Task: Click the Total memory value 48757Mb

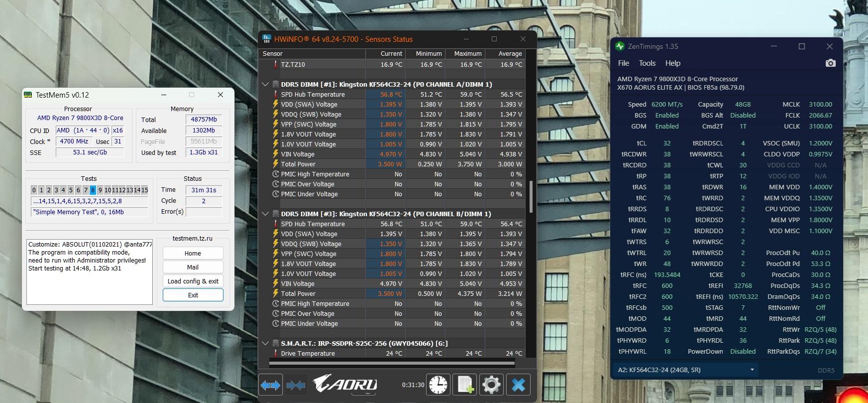Action: [204, 120]
